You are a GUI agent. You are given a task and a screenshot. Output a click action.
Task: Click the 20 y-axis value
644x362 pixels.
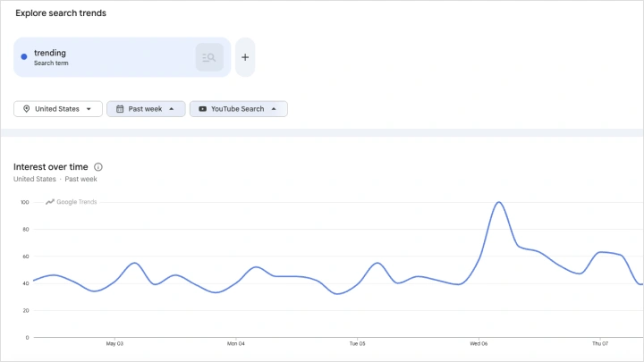[26, 311]
